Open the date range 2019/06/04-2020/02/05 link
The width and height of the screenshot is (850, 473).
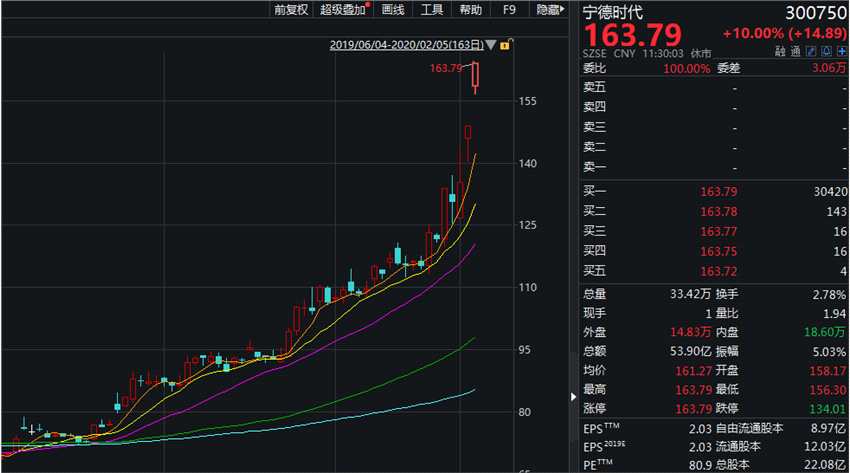[x=406, y=45]
